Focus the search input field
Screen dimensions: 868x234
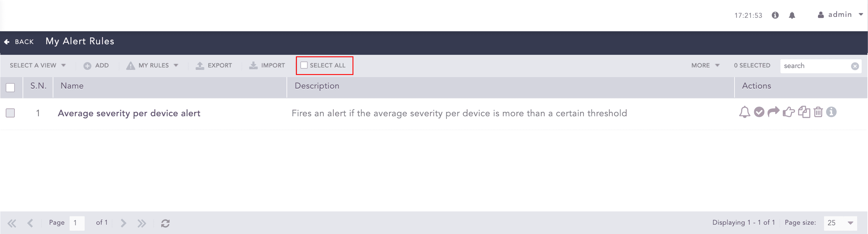(816, 66)
